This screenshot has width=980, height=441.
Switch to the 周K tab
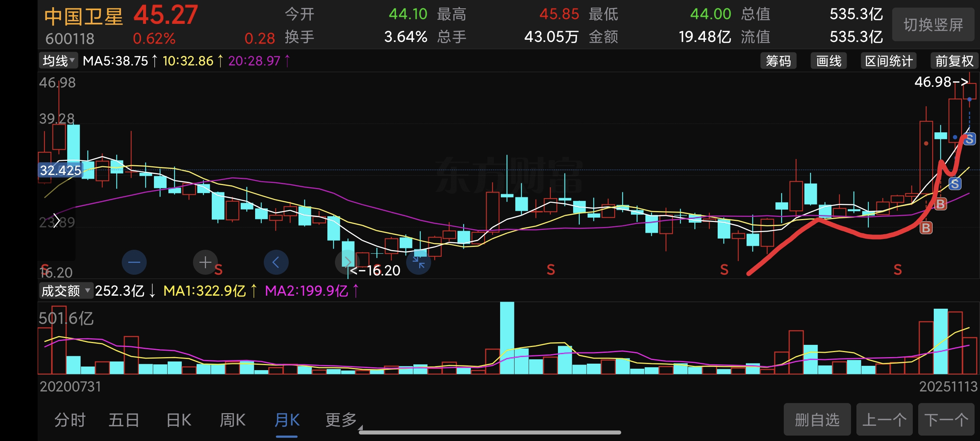pos(232,420)
